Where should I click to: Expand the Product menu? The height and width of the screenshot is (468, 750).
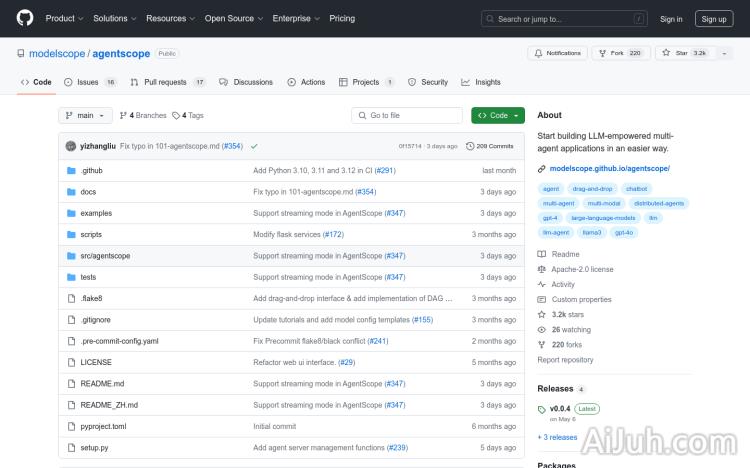(63, 18)
